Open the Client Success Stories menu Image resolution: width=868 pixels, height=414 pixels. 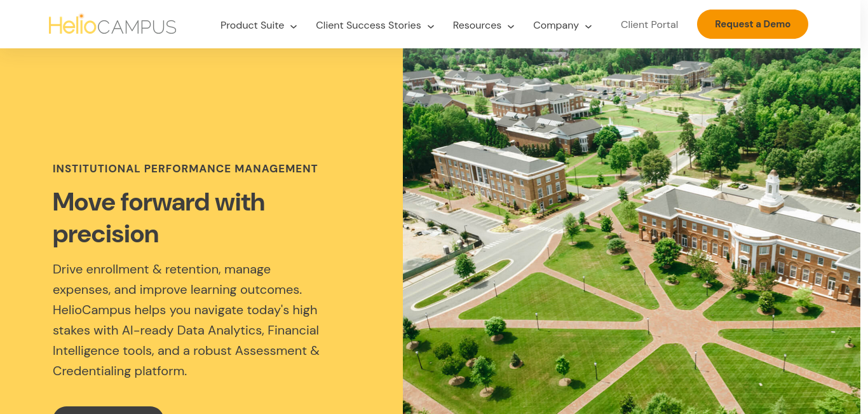[369, 25]
